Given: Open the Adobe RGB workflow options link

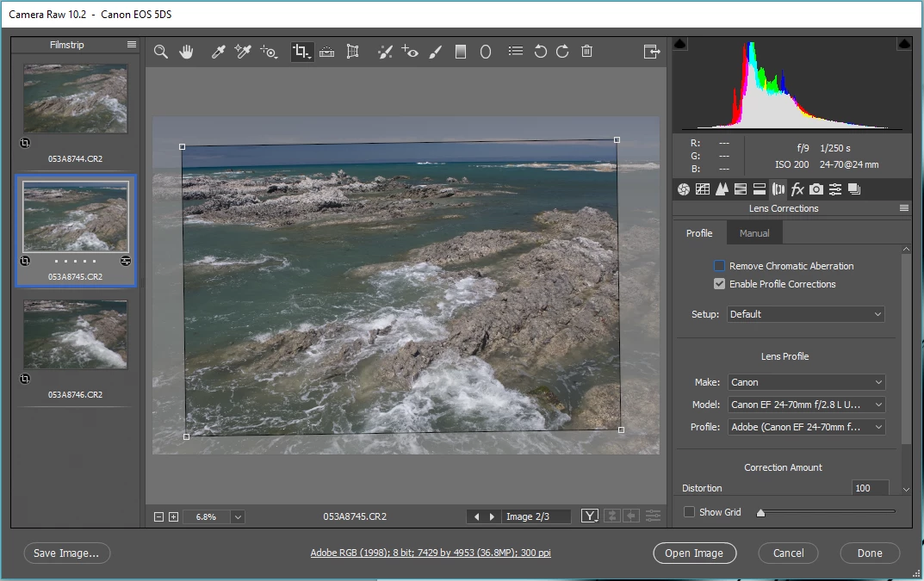Looking at the screenshot, I should [x=431, y=553].
